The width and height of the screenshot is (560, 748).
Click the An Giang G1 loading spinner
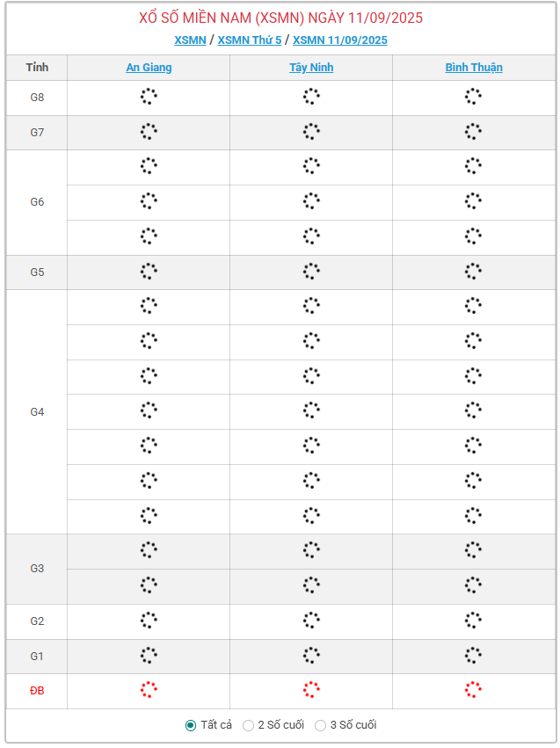(x=149, y=655)
